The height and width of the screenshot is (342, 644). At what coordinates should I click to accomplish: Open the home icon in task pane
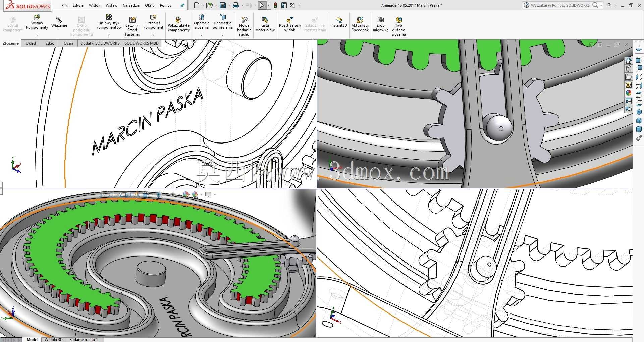[x=629, y=61]
